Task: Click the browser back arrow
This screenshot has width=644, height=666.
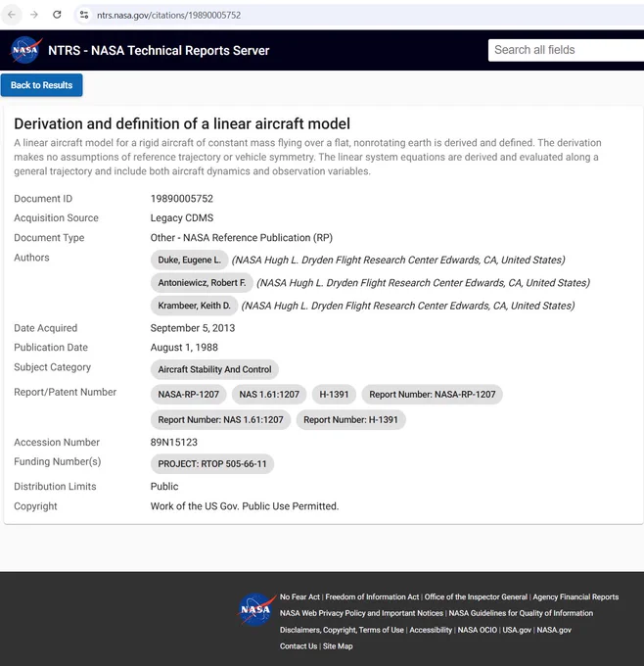Action: (x=12, y=15)
